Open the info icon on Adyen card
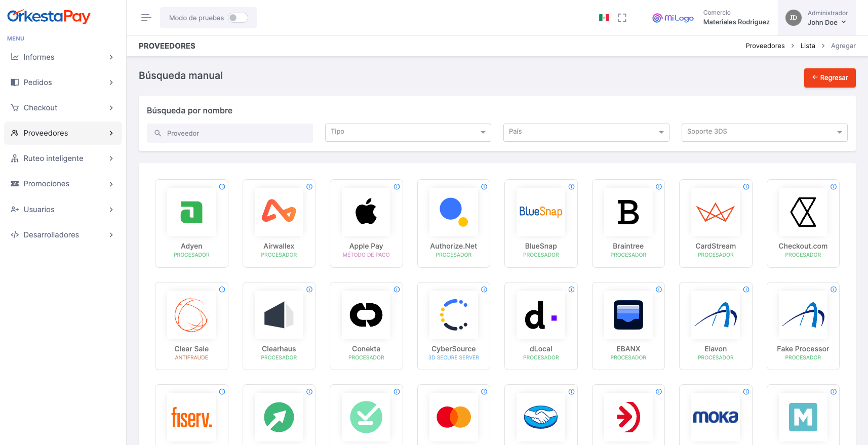This screenshot has width=868, height=445. click(222, 187)
